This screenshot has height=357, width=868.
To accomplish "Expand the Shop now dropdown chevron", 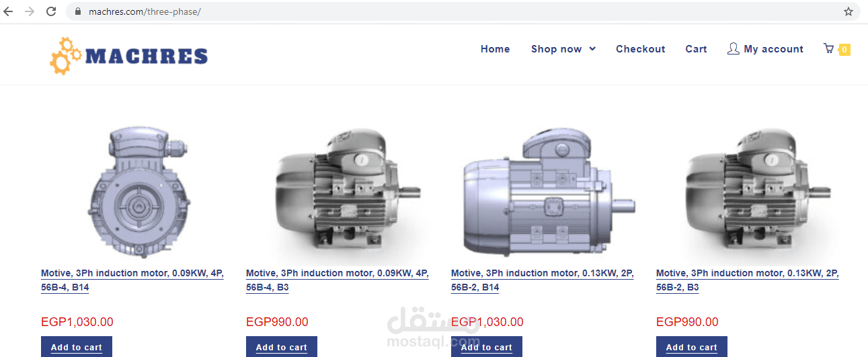I will point(592,49).
